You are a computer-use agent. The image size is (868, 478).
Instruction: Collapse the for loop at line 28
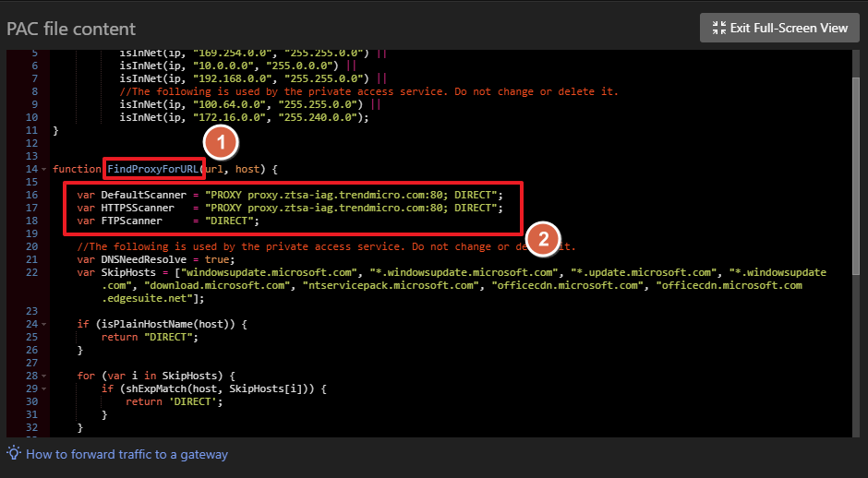tap(43, 376)
